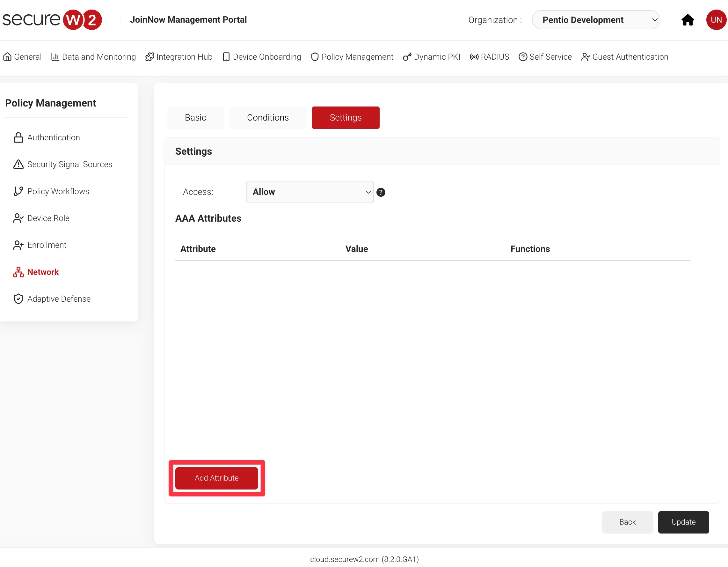Click the Add Attribute button

point(217,478)
